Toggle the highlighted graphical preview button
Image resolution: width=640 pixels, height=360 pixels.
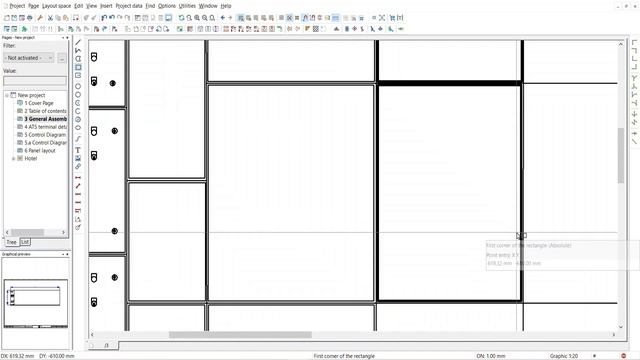169,18
